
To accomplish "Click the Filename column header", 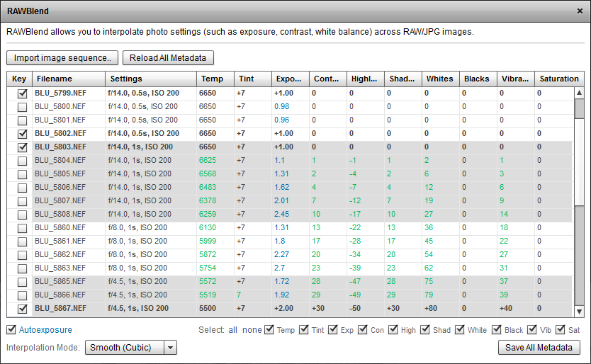I will coord(69,79).
